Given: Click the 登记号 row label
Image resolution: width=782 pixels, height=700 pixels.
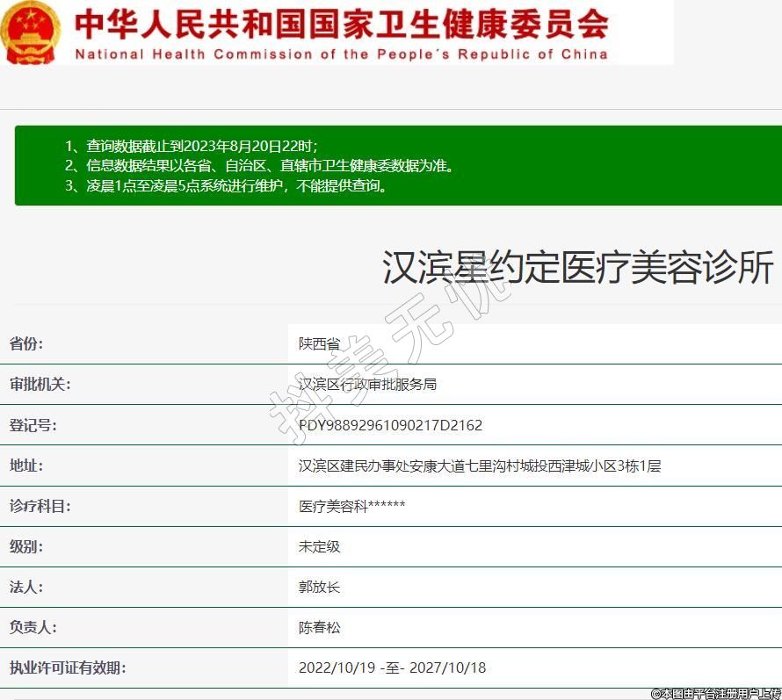Looking at the screenshot, I should tap(33, 425).
